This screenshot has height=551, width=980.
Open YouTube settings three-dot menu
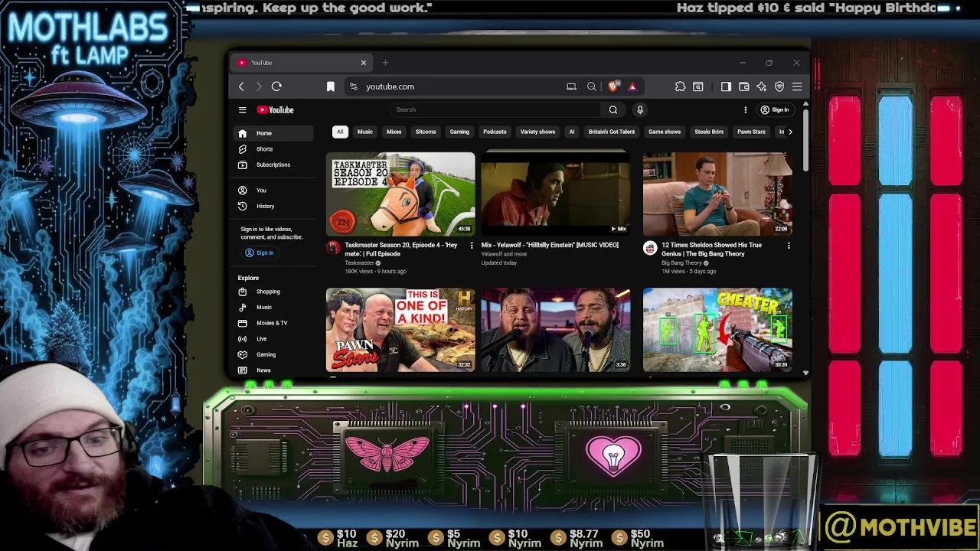(745, 109)
